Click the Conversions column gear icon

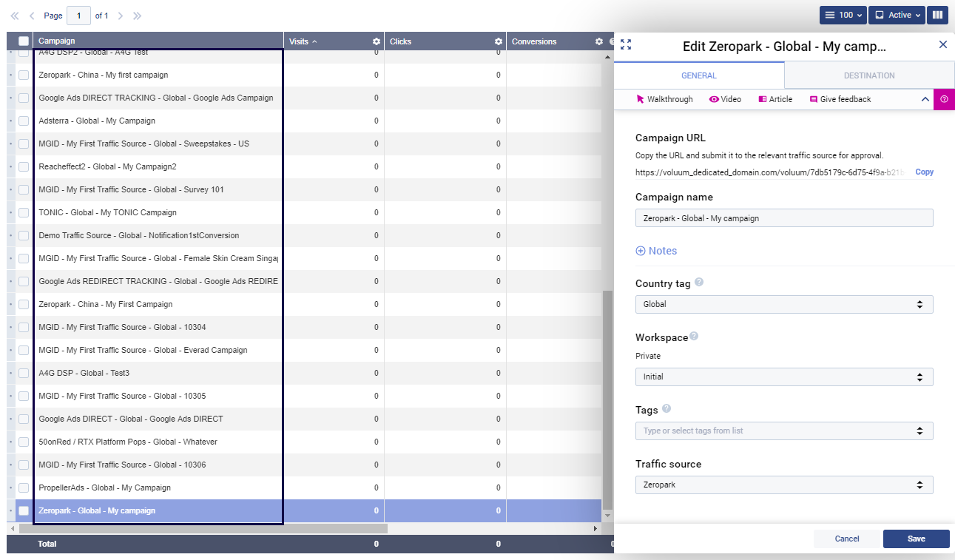click(599, 41)
